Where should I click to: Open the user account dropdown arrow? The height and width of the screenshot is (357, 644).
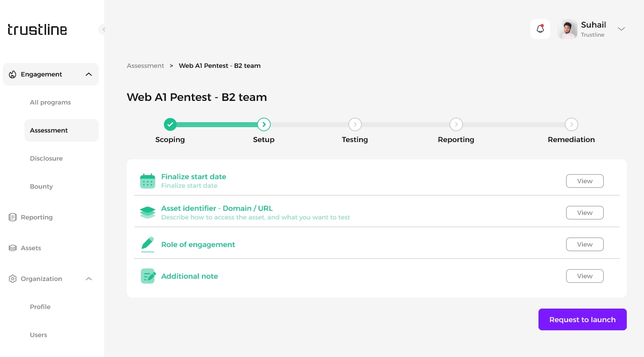[x=621, y=29]
